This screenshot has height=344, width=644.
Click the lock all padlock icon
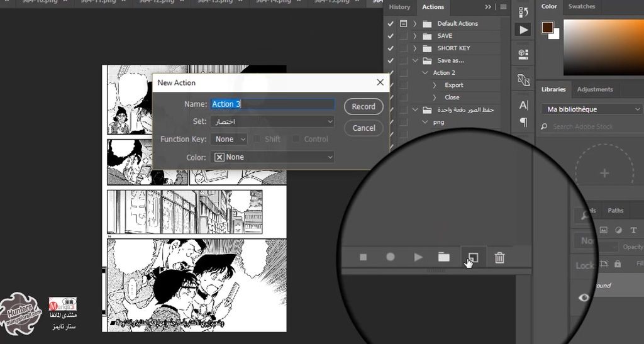coord(618,264)
